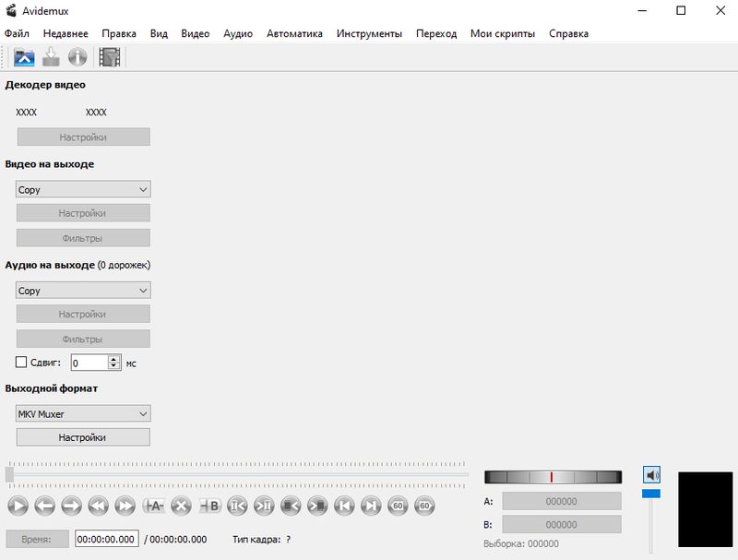Click the Save Video toolbar icon
Image resolution: width=738 pixels, height=560 pixels.
click(x=51, y=57)
